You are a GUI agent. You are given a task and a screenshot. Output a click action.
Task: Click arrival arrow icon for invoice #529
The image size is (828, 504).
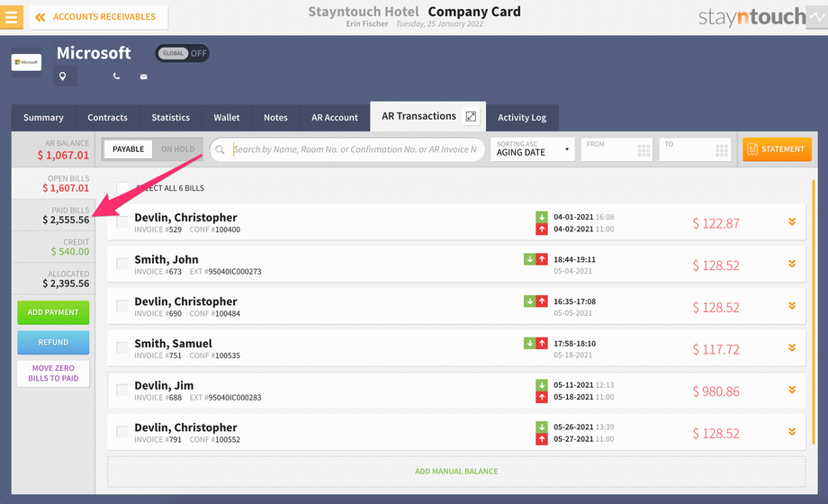pyautogui.click(x=542, y=217)
